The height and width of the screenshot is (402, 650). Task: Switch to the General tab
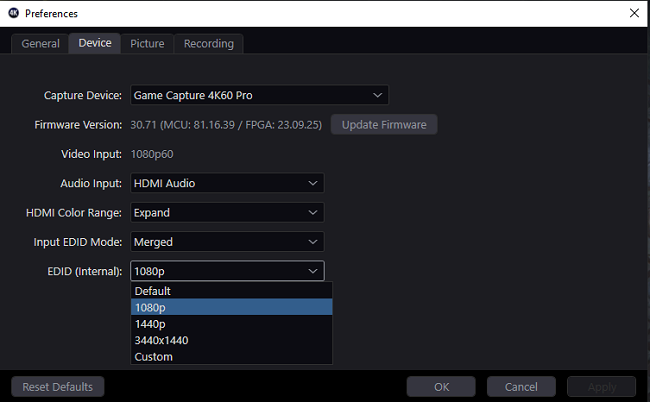(x=41, y=43)
